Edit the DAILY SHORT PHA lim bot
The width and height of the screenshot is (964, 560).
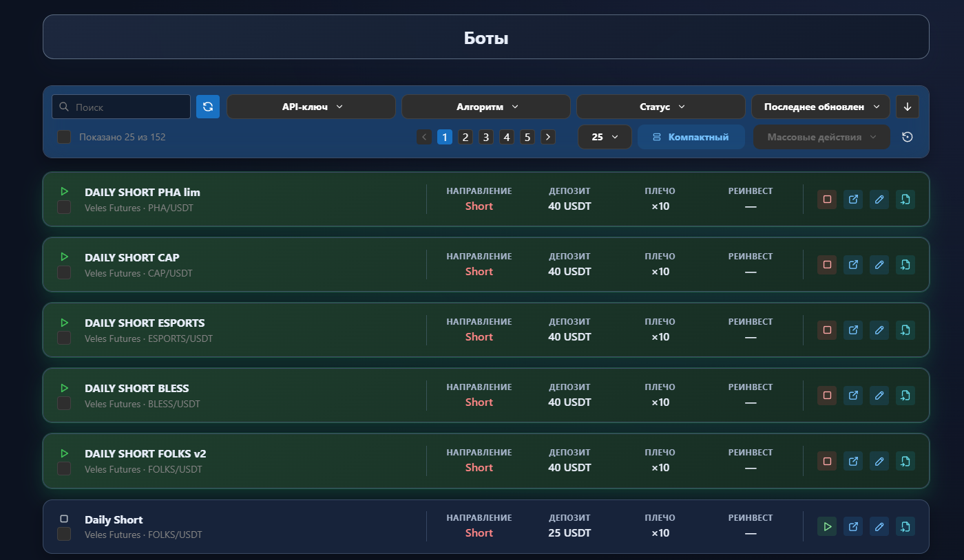879,200
